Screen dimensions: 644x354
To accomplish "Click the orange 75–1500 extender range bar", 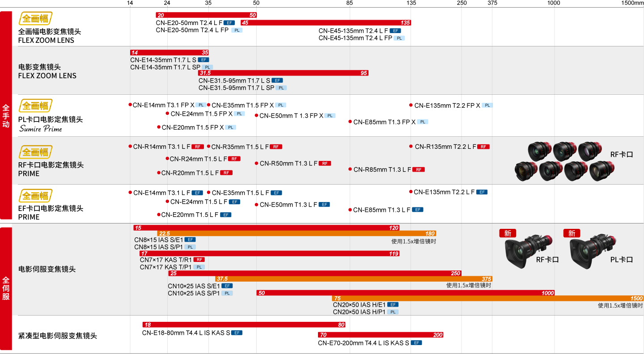I will point(488,298).
